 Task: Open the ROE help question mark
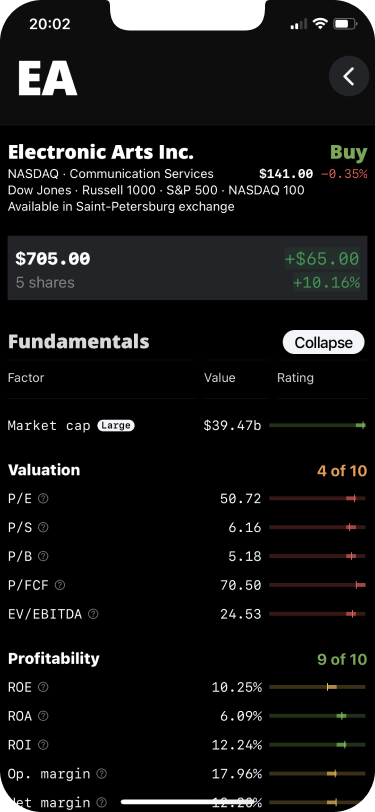44,687
